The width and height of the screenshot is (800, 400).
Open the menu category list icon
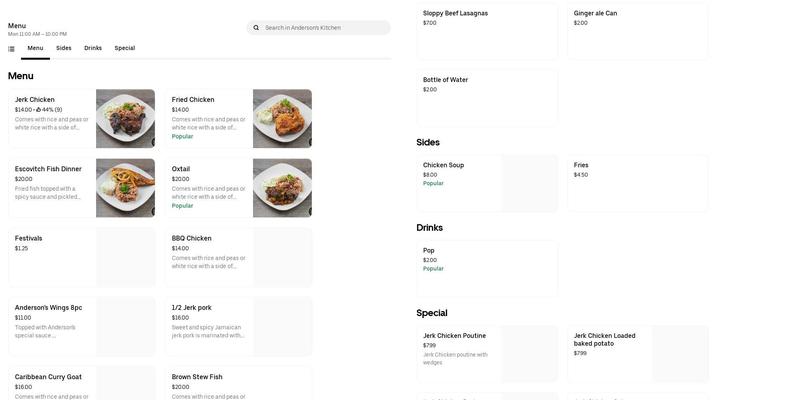pyautogui.click(x=11, y=48)
